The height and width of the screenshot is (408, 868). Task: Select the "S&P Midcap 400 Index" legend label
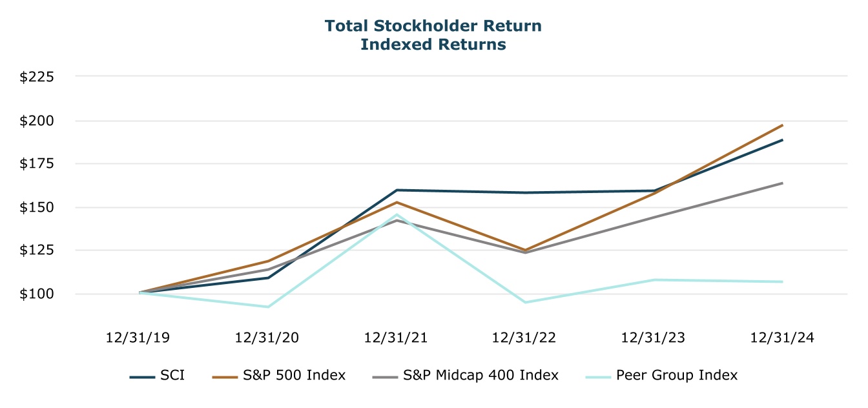tap(481, 375)
